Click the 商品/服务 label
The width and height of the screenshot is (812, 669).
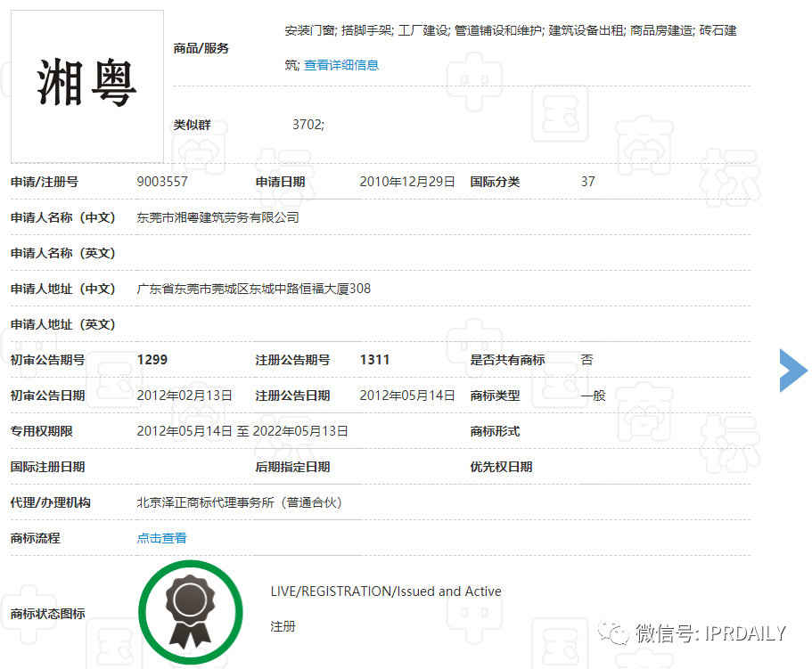tap(201, 48)
